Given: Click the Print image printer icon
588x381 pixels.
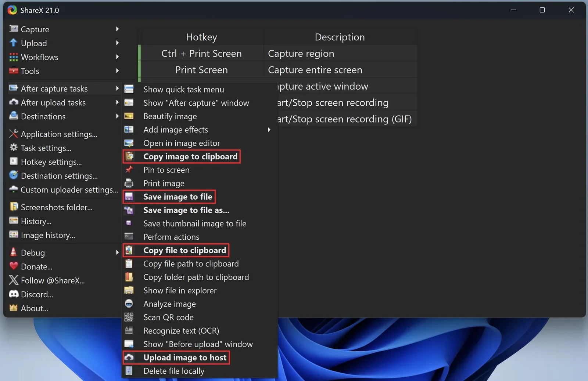Looking at the screenshot, I should (x=129, y=183).
